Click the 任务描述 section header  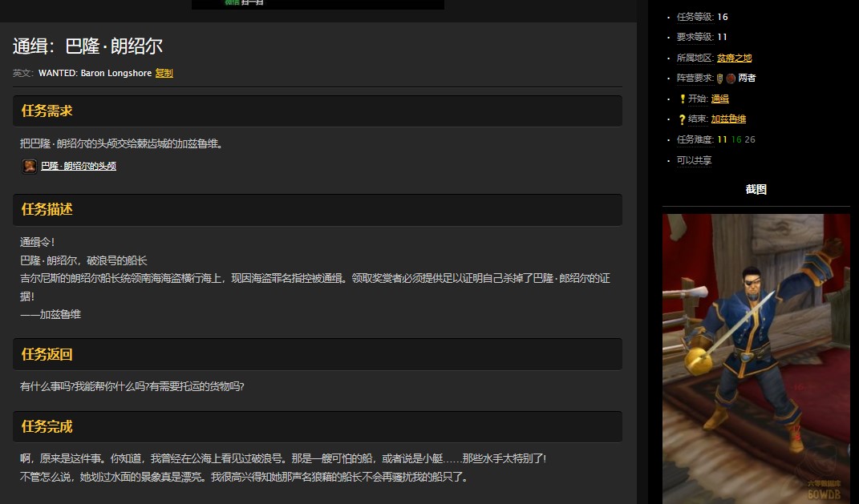[x=47, y=209]
